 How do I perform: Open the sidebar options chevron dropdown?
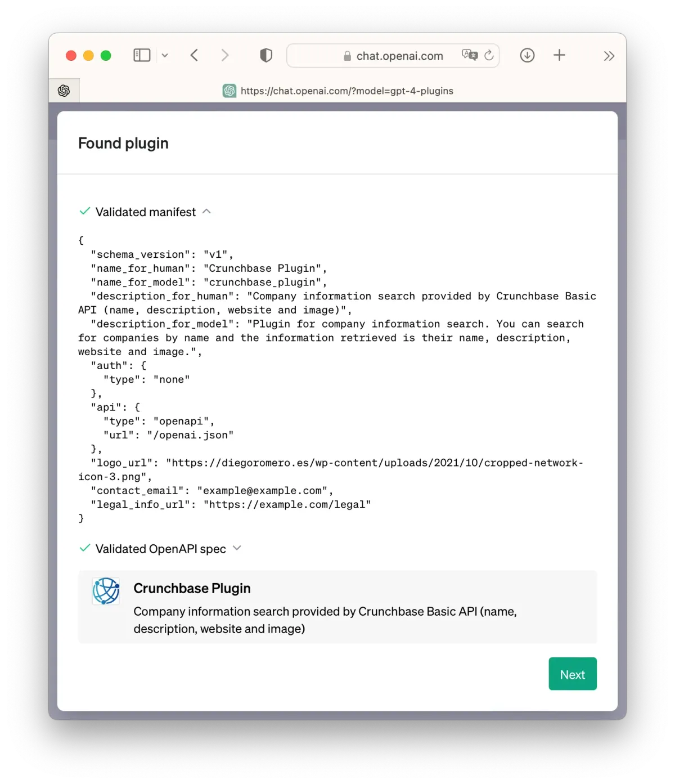point(165,55)
